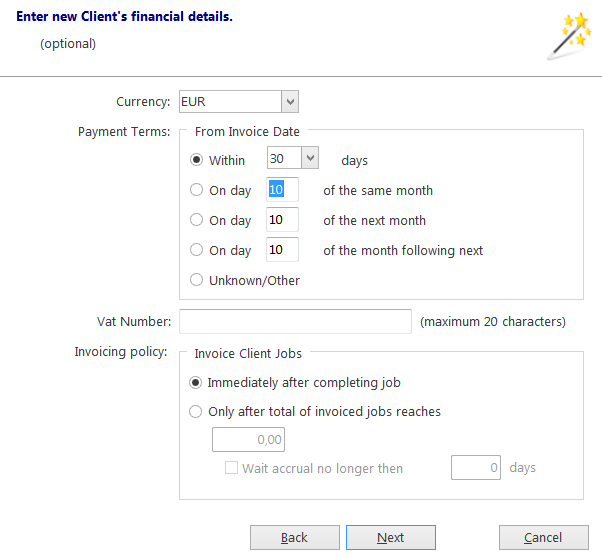Expand the Within days dropdown arrow
This screenshot has height=558, width=602.
pyautogui.click(x=310, y=158)
